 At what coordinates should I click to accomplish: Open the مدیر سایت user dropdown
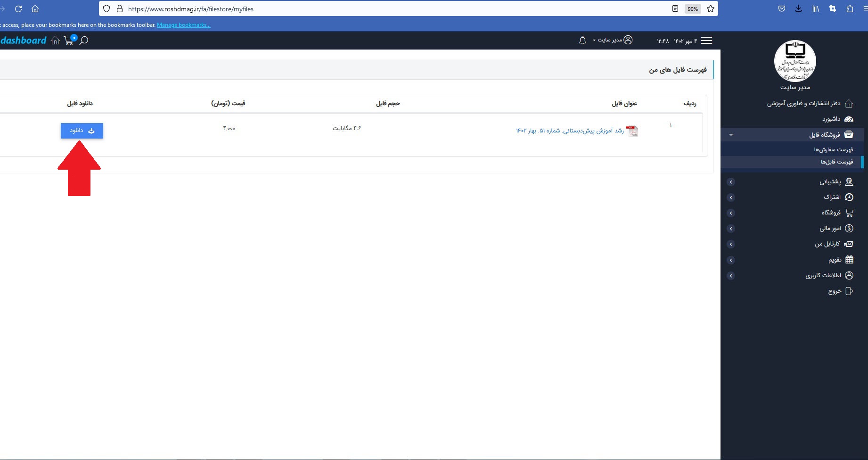[612, 41]
